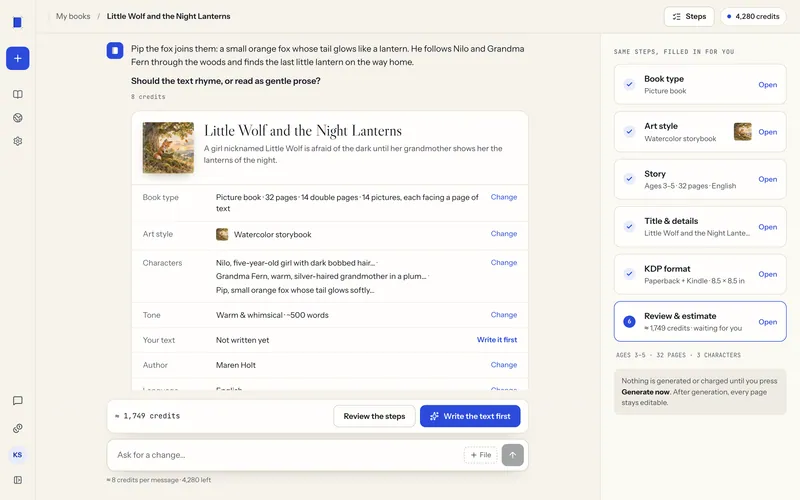Click the card title heading text
800x500 pixels.
pos(303,131)
